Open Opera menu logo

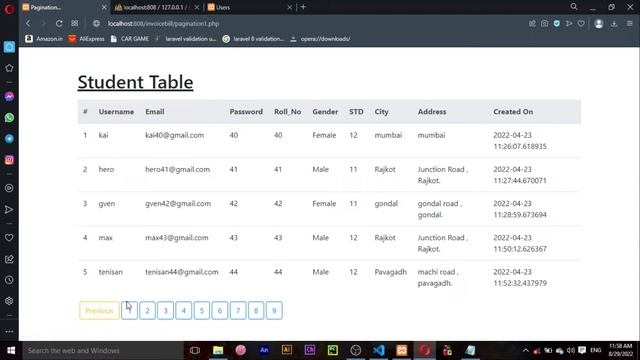(9, 9)
